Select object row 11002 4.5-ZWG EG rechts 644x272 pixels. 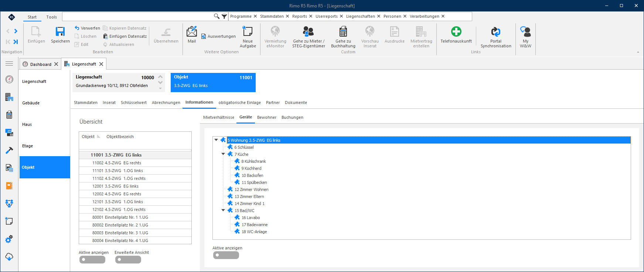(x=135, y=163)
